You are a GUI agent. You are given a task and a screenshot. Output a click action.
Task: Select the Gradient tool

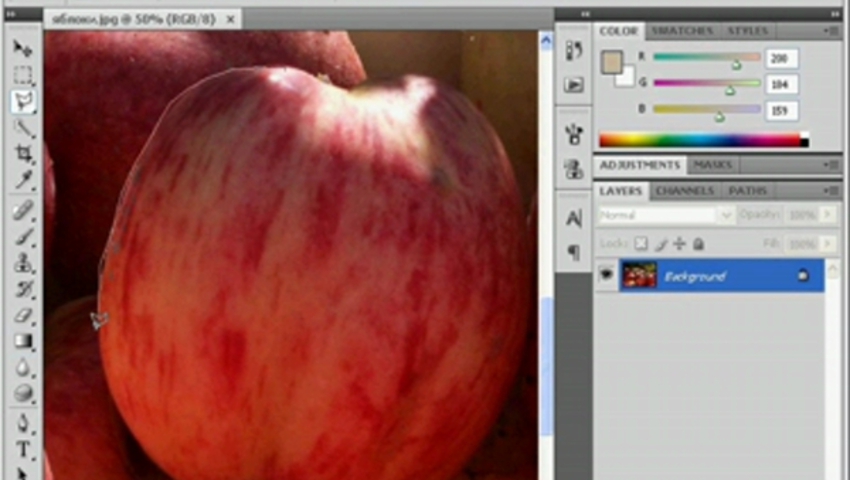coord(23,341)
